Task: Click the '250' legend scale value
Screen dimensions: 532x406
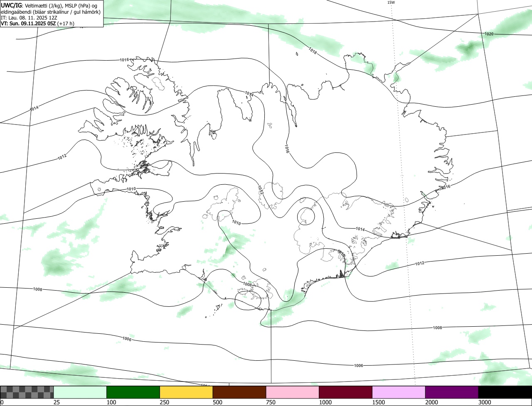Action: [164, 402]
